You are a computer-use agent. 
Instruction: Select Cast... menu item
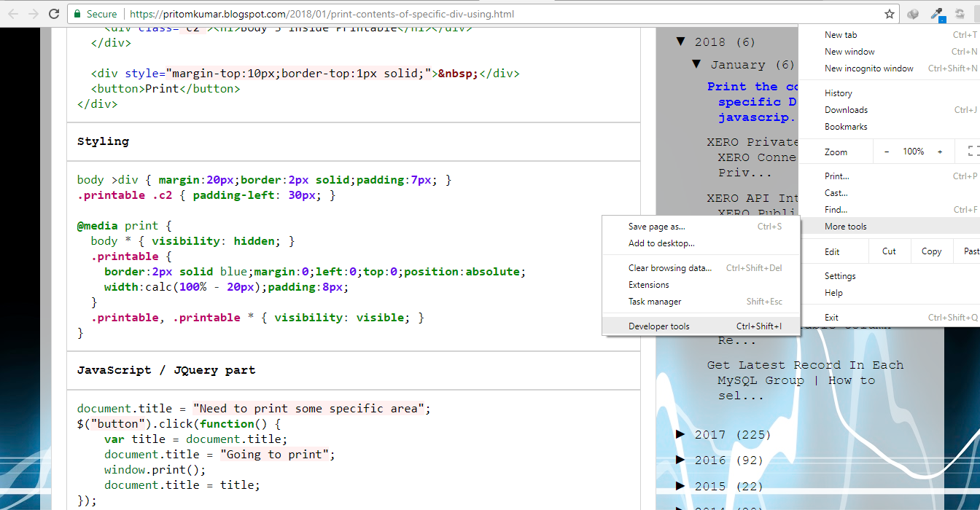890,193
